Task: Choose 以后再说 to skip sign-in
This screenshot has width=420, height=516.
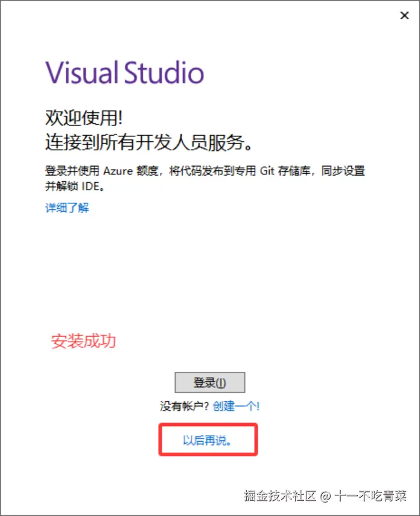Action: (x=208, y=441)
